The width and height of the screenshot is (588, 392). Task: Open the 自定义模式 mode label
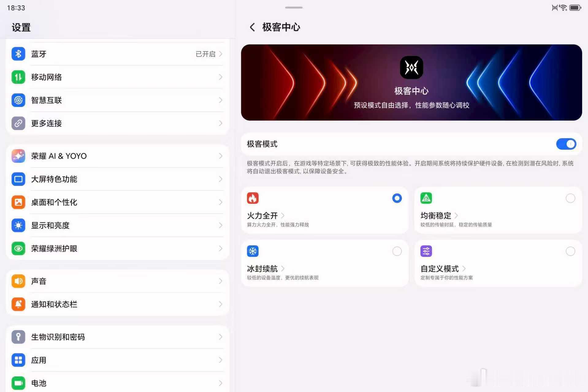[x=439, y=269]
